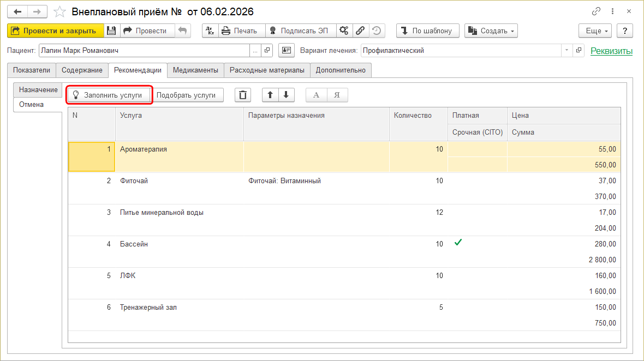Click the Вариант лечения input field
644x361 pixels.
tap(461, 51)
